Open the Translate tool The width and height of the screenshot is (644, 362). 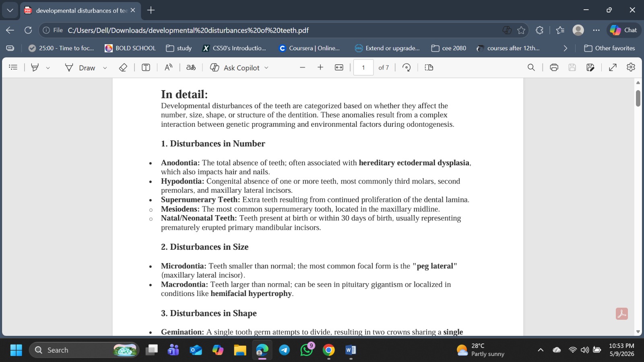click(191, 68)
